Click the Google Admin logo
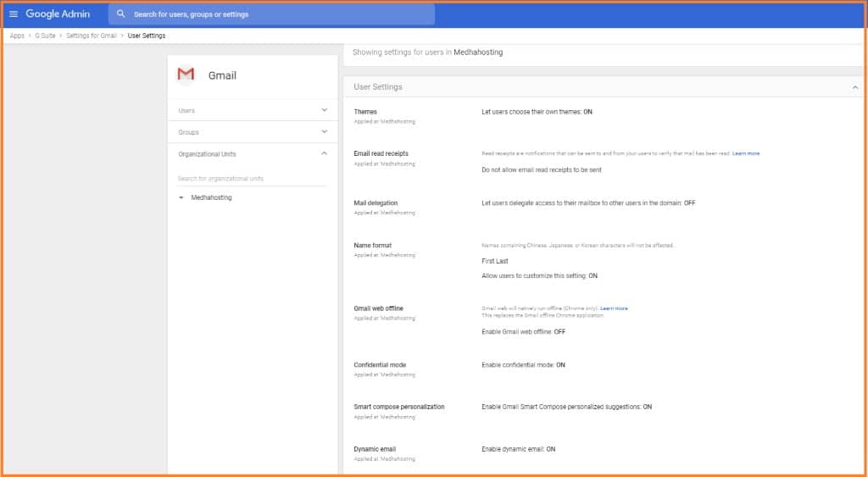The image size is (868, 477). (x=58, y=14)
